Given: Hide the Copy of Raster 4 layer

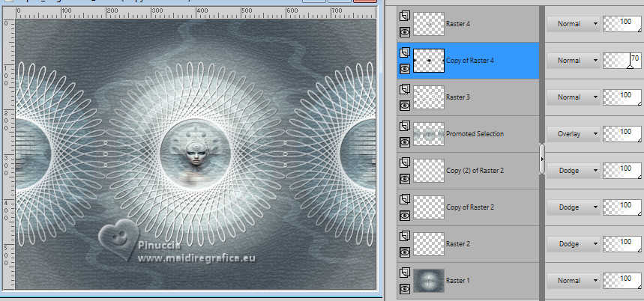Looking at the screenshot, I should point(405,68).
